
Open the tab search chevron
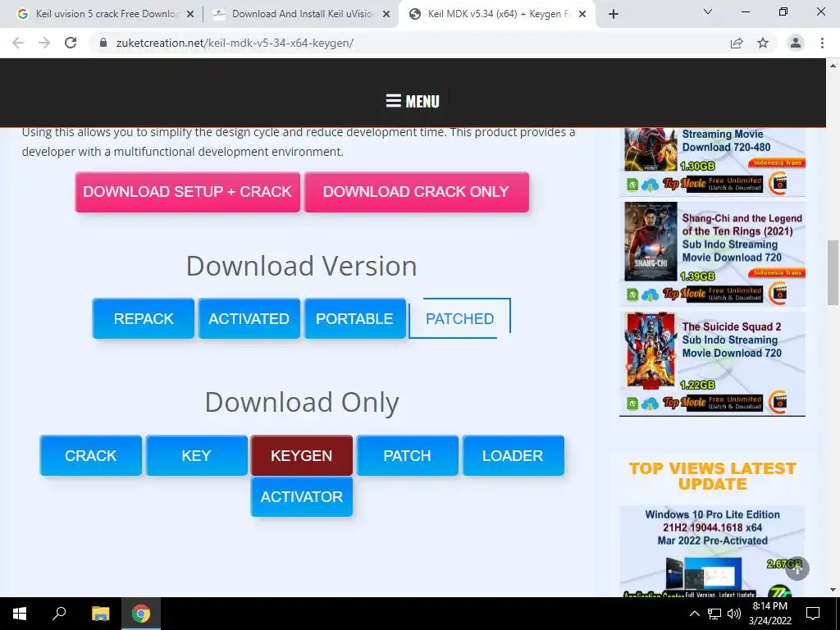(x=708, y=11)
